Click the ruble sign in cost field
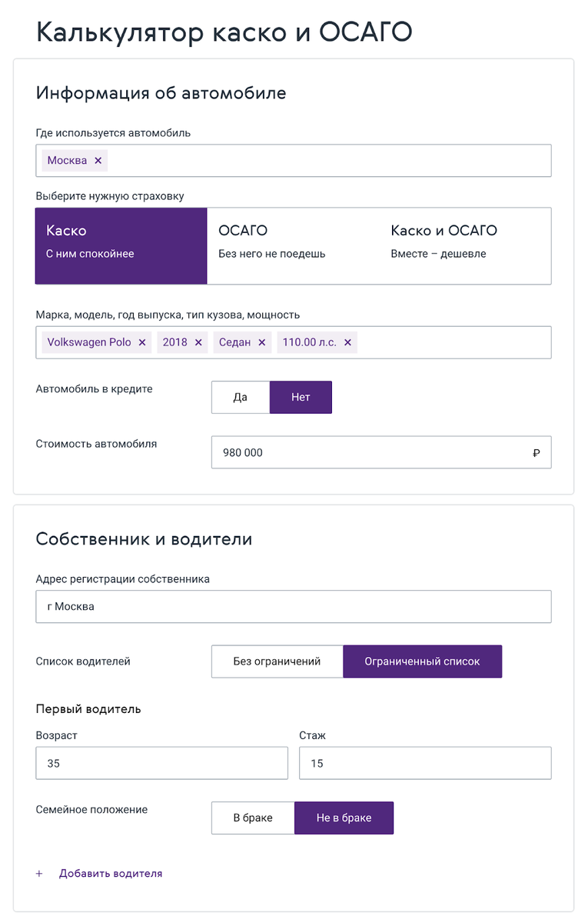 536,453
